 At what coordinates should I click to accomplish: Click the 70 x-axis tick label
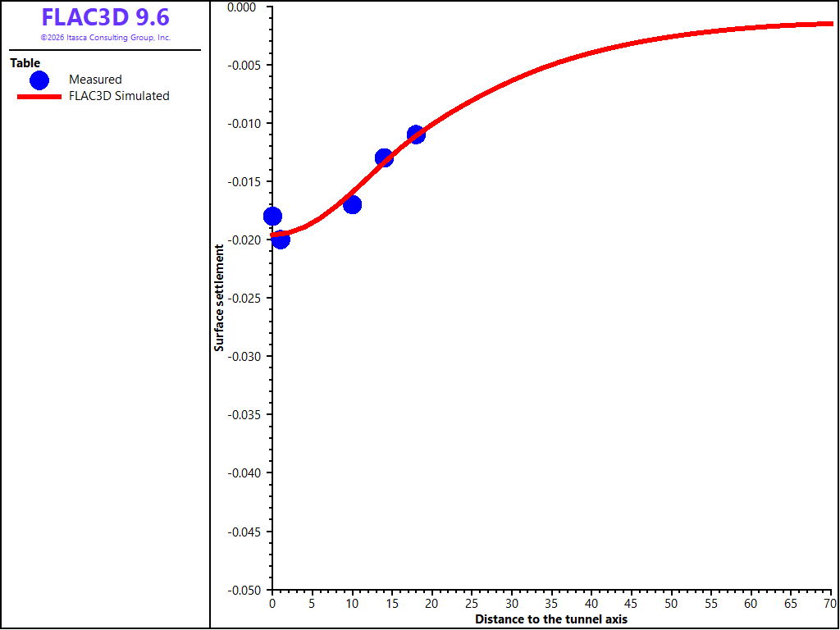click(830, 605)
